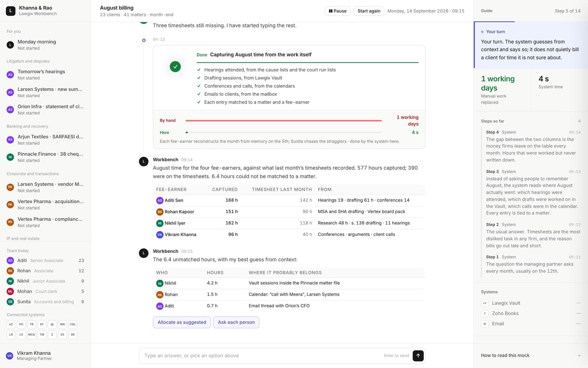This screenshot has height=368, width=588.
Task: Click the 09:13 timeline marker dot
Action: click(144, 40)
